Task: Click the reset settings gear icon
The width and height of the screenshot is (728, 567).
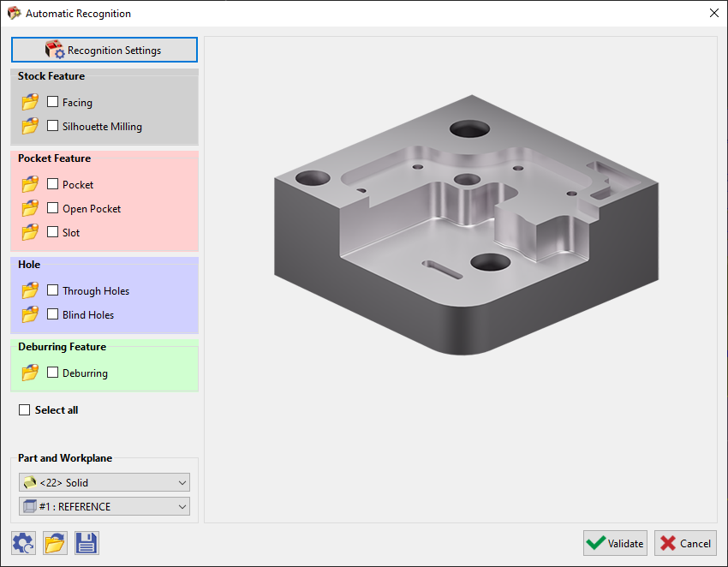Action: point(22,542)
